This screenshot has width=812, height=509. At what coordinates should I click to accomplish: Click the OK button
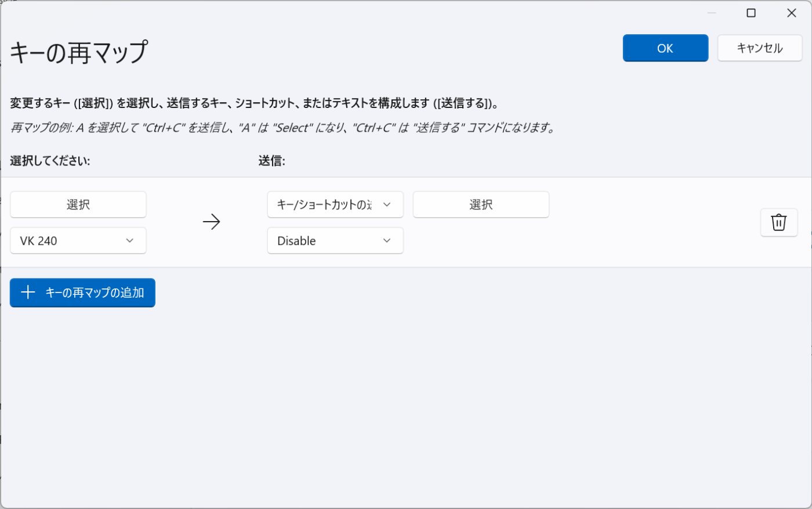click(x=665, y=48)
